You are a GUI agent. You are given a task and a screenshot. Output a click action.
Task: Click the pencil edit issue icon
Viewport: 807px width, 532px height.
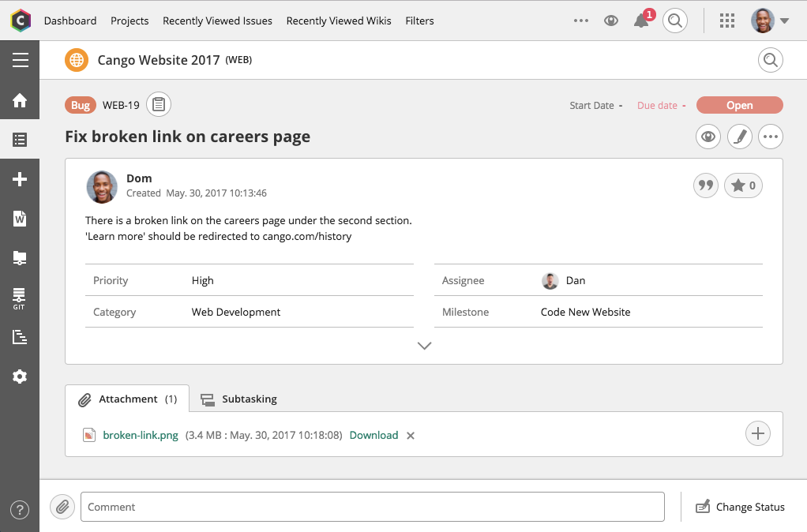[740, 137]
